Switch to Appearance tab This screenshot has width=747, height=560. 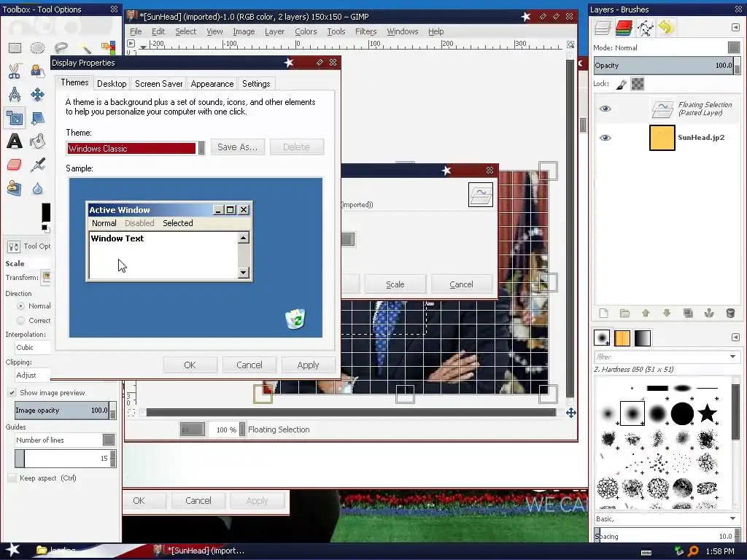[212, 84]
